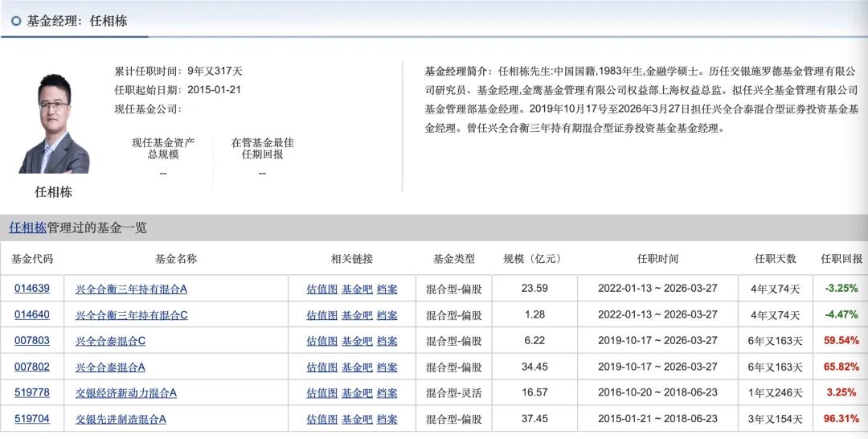This screenshot has height=439, width=868.
Task: Click the 任职回报 column header
Action: (x=841, y=259)
